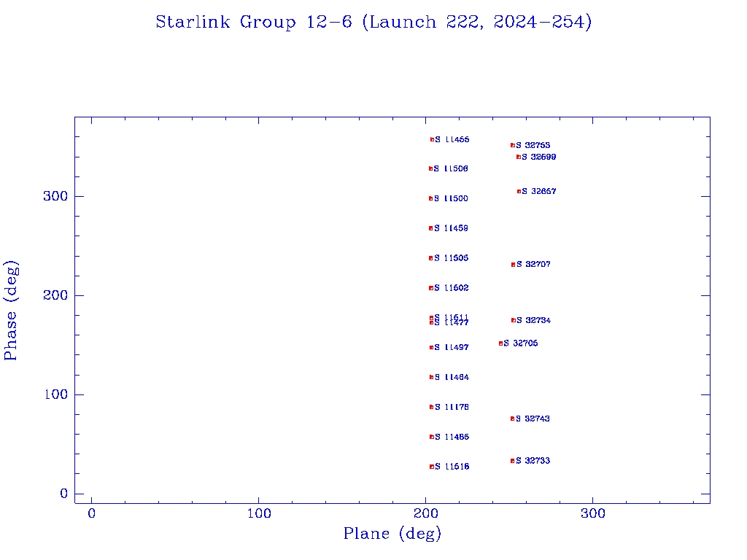Viewport: 747px width, 560px height.
Task: Click the red marker beside S 32699
Action: click(x=519, y=157)
